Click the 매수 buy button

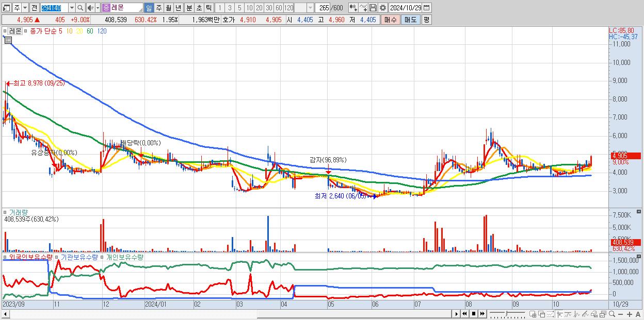(391, 20)
